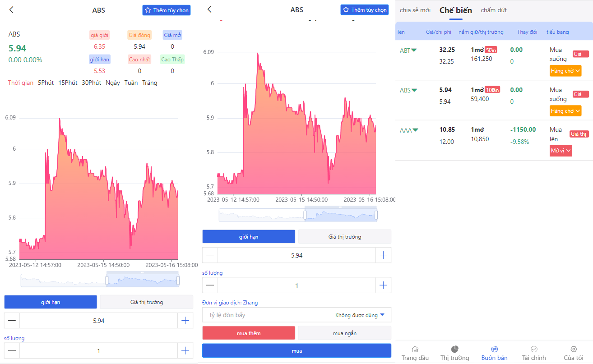
Task: Open Buôn bán trading tab
Action: (494, 353)
